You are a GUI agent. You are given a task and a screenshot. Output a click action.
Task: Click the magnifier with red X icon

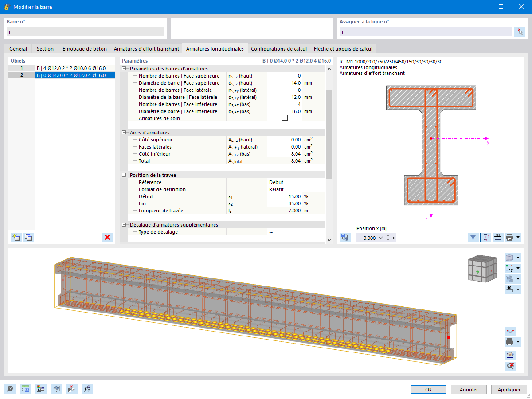click(510, 366)
